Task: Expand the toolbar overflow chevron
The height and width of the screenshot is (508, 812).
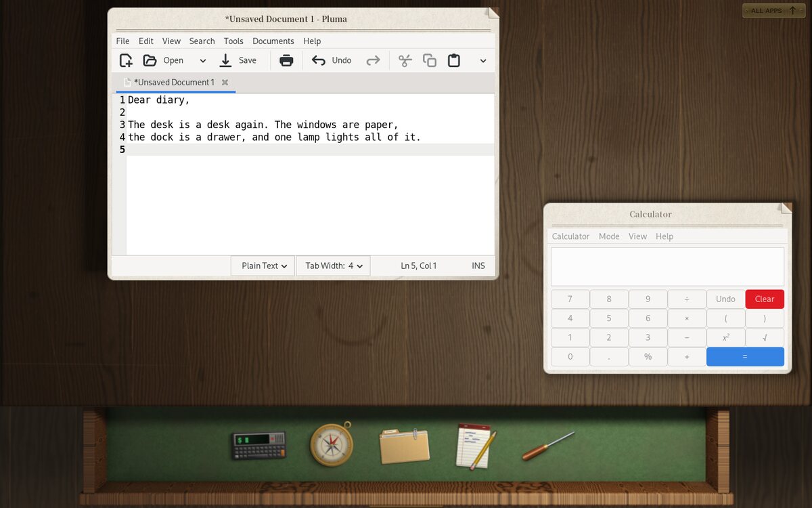Action: [483, 60]
